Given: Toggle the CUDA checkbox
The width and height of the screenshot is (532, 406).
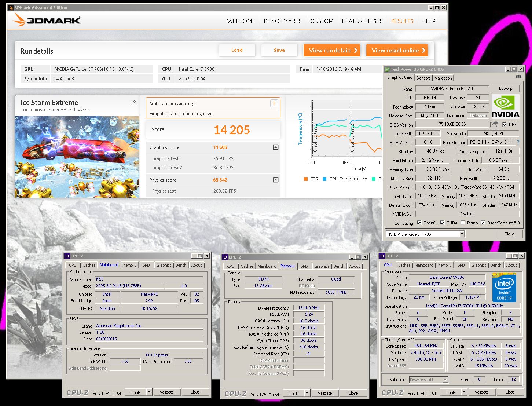Looking at the screenshot, I should (442, 223).
